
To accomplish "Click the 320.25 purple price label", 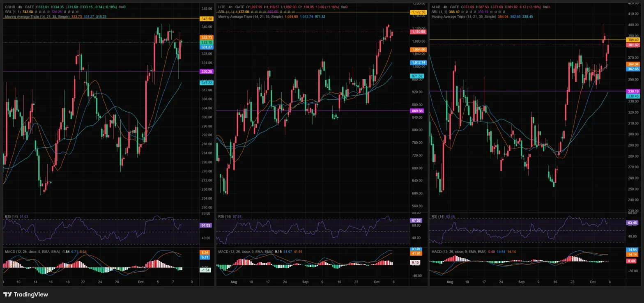I will [x=206, y=71].
